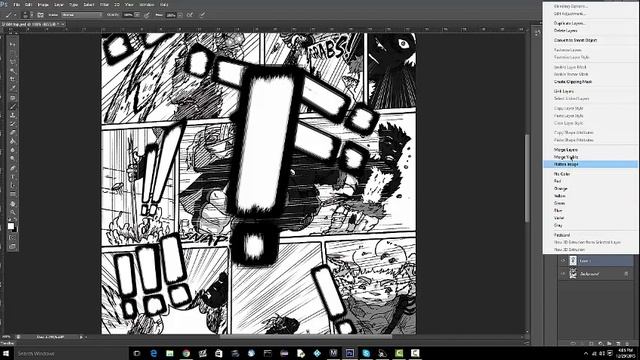Viewport: 640px width, 360px height.
Task: Choose Merge Layers in the context menu
Action: point(590,150)
